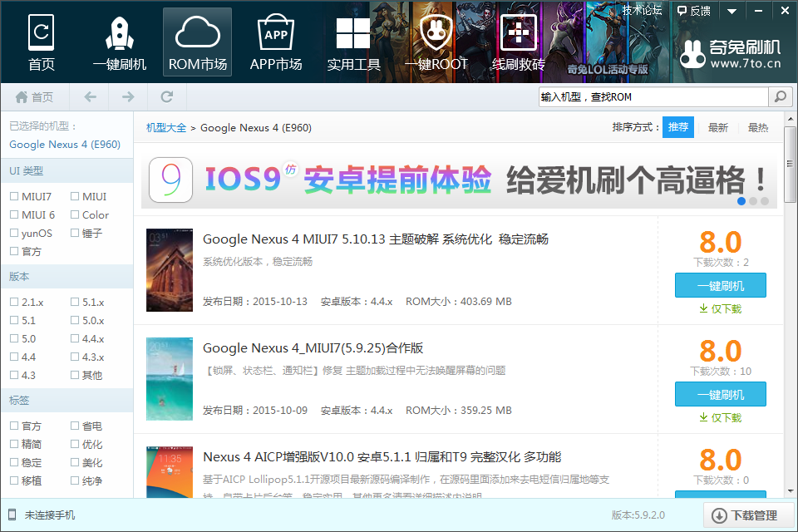Check the 官方 UI type checkbox
798x532 pixels.
pos(14,252)
